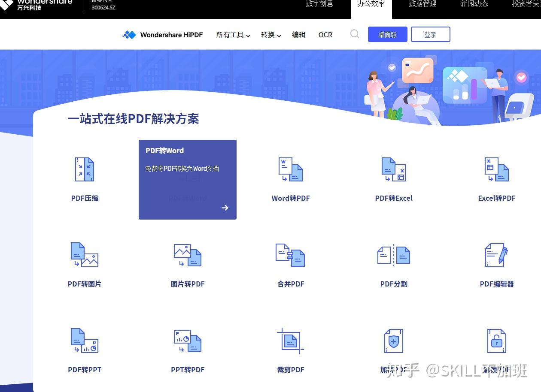Open the 新闻动态 tab
The image size is (541, 392).
tap(474, 4)
